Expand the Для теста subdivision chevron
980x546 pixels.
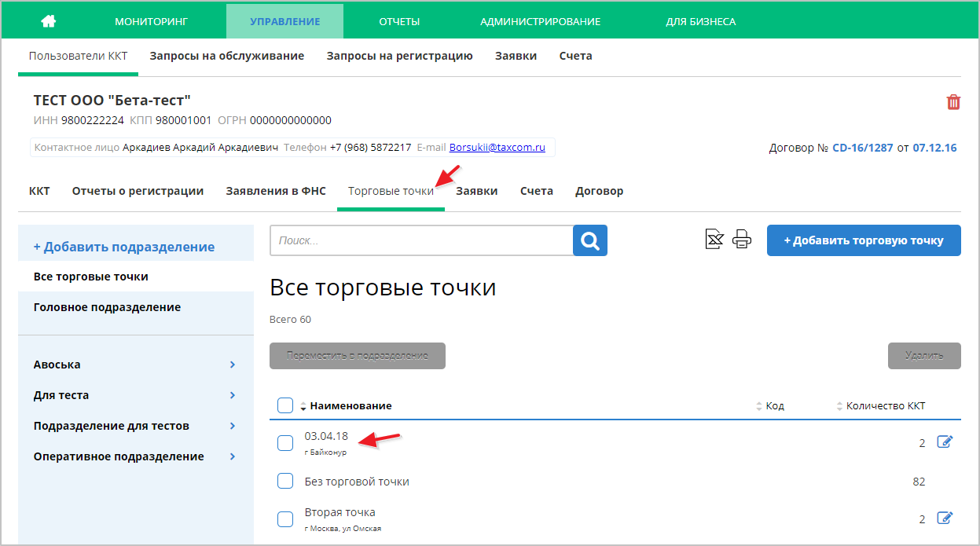coord(233,395)
